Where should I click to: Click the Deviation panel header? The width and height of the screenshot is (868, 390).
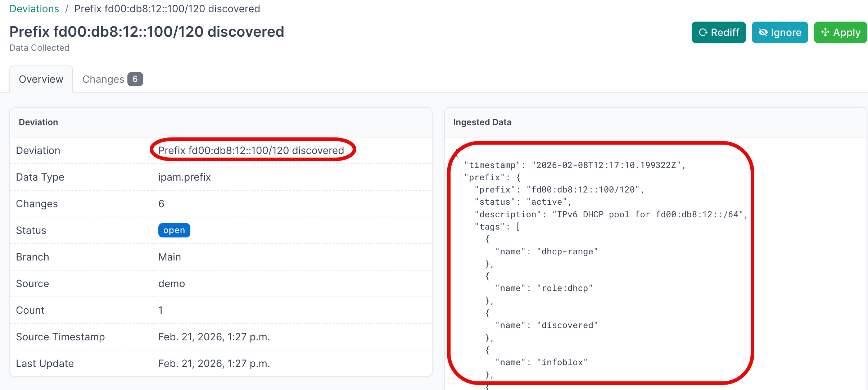(38, 122)
